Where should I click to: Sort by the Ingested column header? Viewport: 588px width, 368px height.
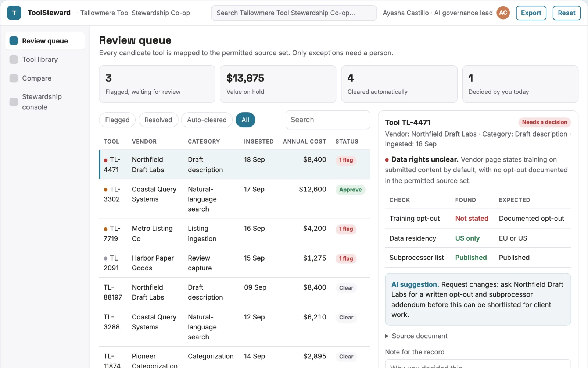259,141
